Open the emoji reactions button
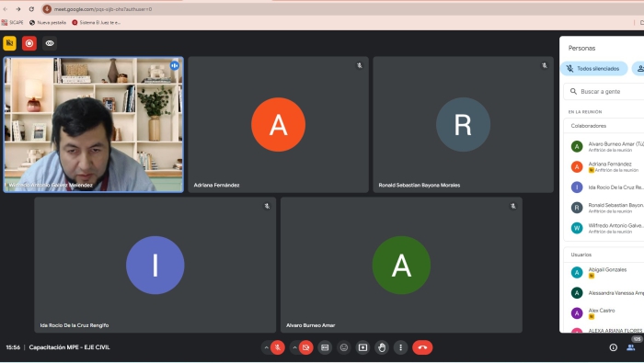Screen dimensions: 644x363 point(344,347)
